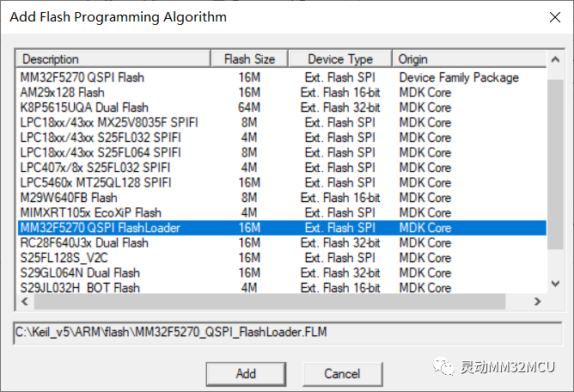Click the FLM file path field

point(287,333)
